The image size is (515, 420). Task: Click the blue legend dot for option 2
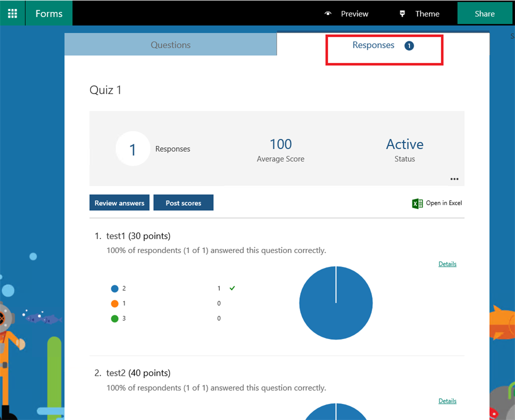pyautogui.click(x=115, y=289)
